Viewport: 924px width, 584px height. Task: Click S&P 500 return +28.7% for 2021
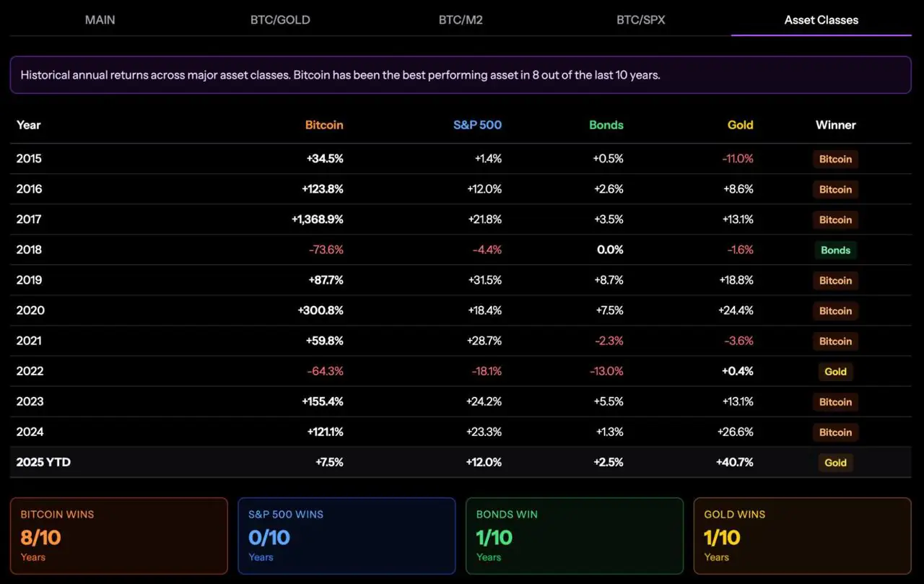click(x=484, y=341)
